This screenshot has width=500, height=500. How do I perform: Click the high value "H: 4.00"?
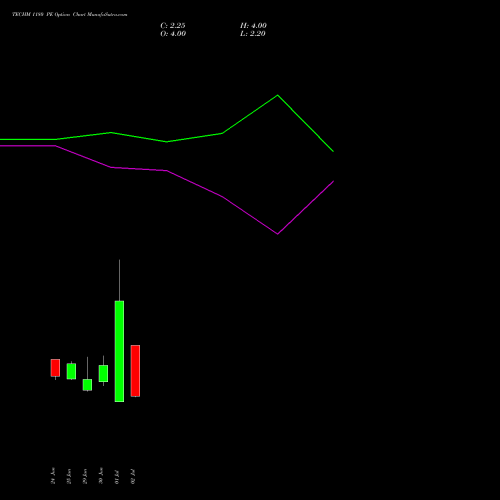[x=253, y=26]
